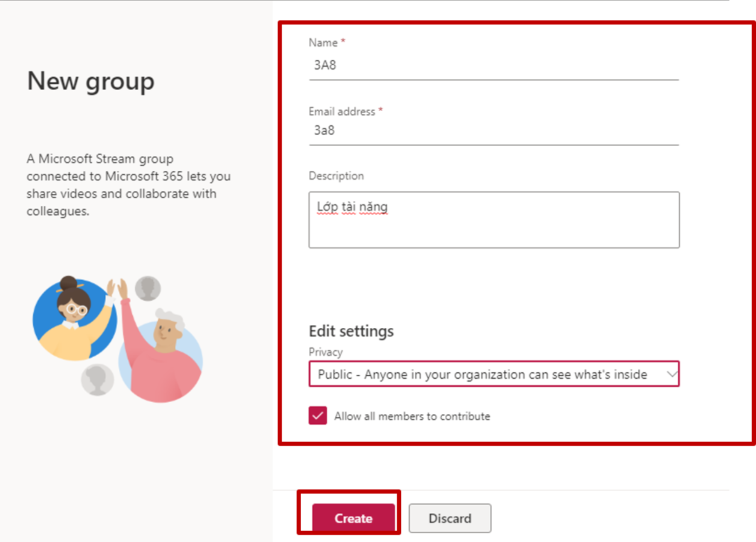Uncheck the Allow all members to contribute checkbox
The image size is (756, 542).
click(x=318, y=416)
